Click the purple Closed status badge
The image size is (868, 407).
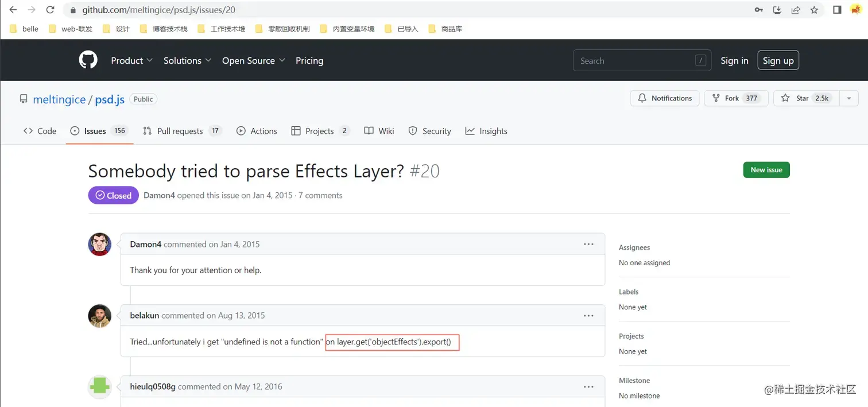coord(114,195)
